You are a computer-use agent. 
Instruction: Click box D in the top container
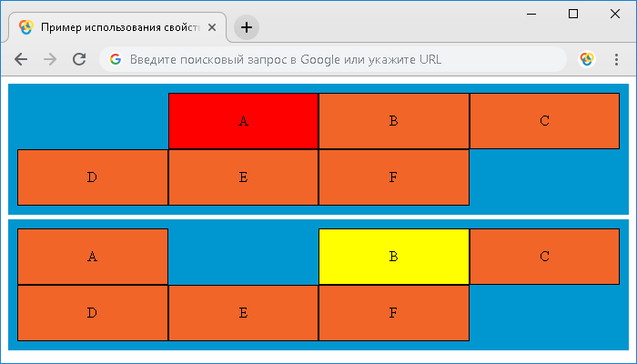pyautogui.click(x=92, y=177)
